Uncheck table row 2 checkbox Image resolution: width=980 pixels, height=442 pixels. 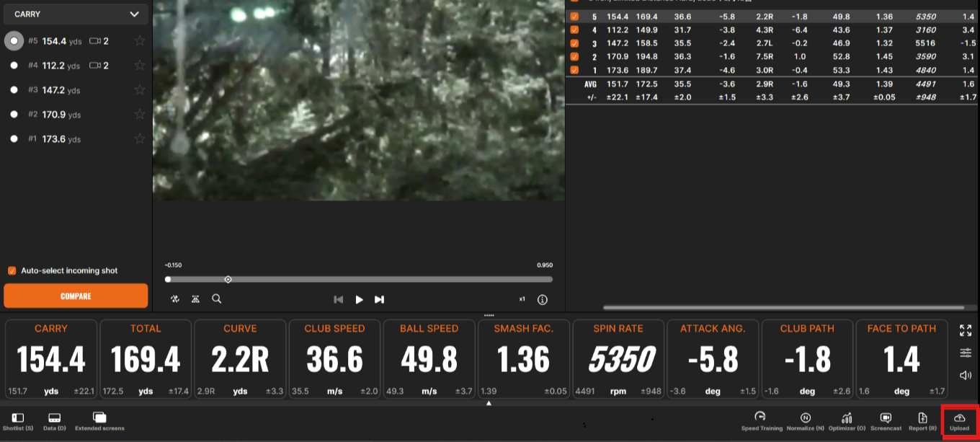click(x=574, y=56)
